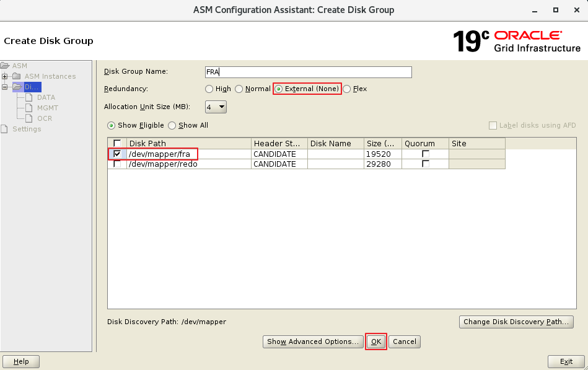
Task: Click the Disk Group Name text field
Action: [x=308, y=72]
